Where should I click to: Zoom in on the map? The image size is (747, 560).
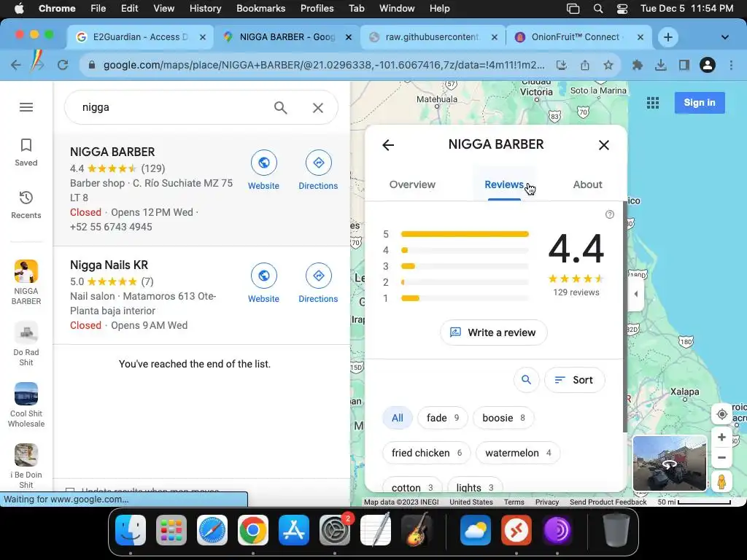pyautogui.click(x=721, y=437)
